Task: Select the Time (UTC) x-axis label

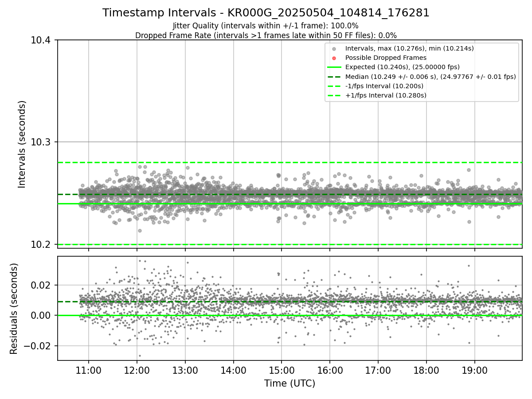Action: click(289, 383)
